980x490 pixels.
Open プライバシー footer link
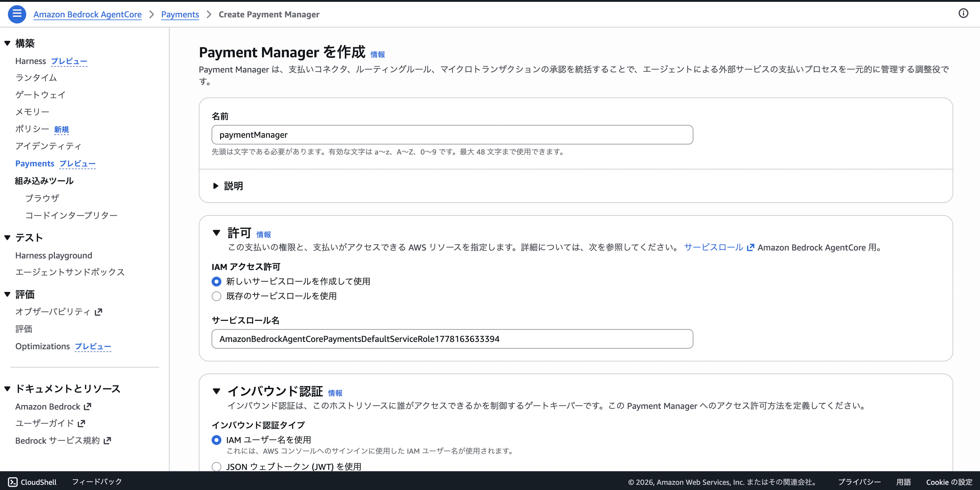859,482
